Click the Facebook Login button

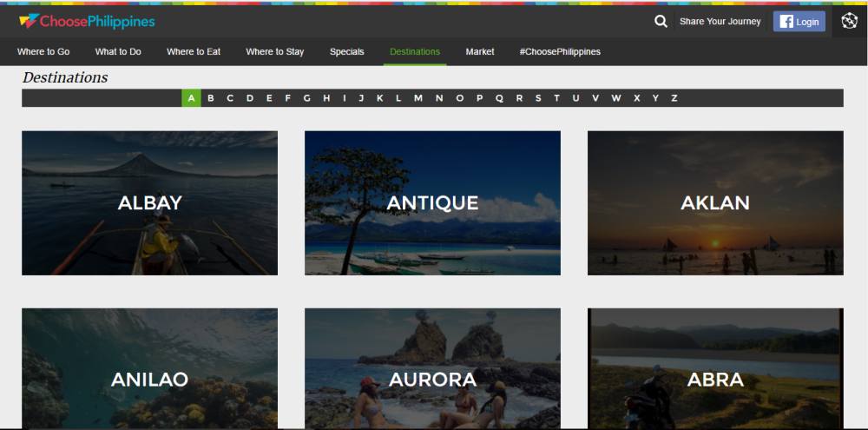[x=799, y=22]
